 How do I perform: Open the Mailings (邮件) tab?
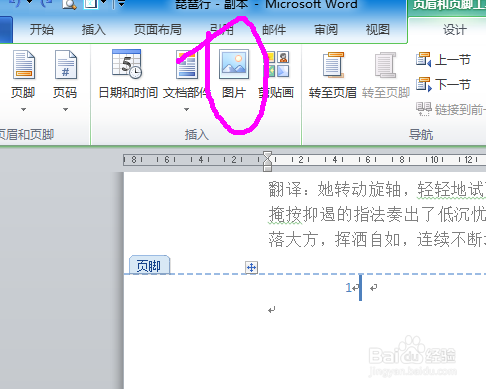[274, 30]
